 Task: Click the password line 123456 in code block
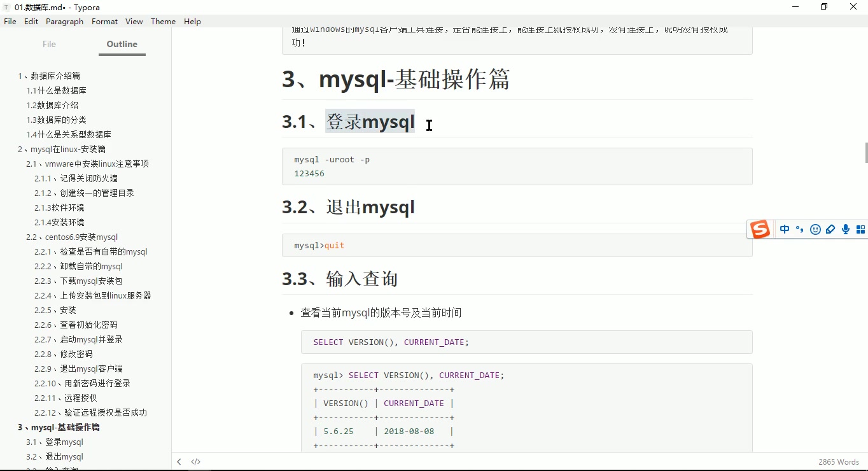coord(309,173)
